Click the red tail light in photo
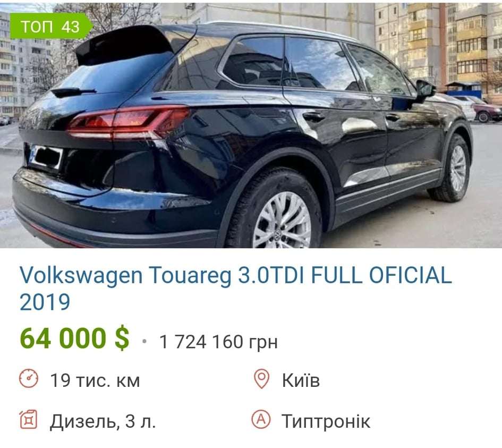Viewport: 502px width, 448px height. tap(128, 123)
